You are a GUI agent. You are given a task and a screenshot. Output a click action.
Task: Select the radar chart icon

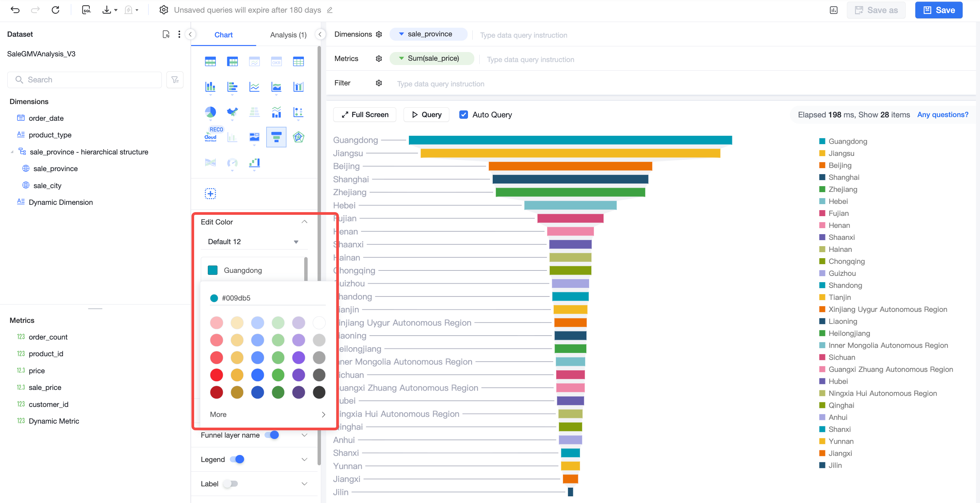298,137
